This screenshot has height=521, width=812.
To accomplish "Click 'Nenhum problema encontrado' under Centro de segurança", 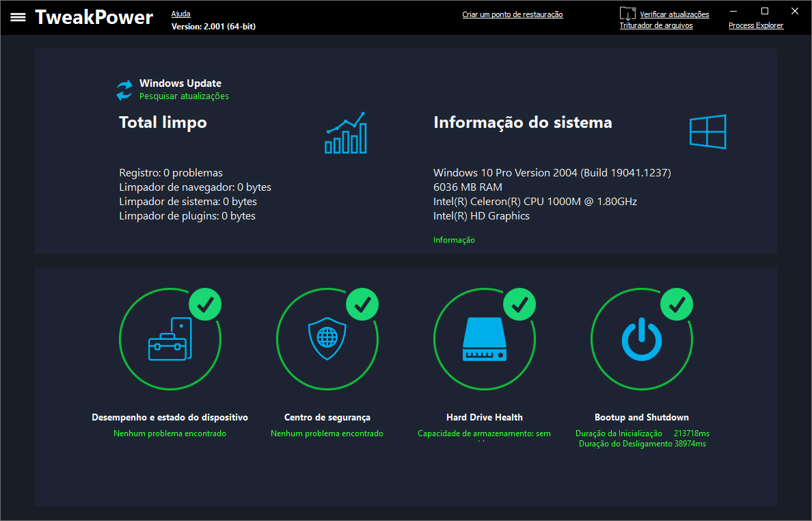I will pos(327,433).
